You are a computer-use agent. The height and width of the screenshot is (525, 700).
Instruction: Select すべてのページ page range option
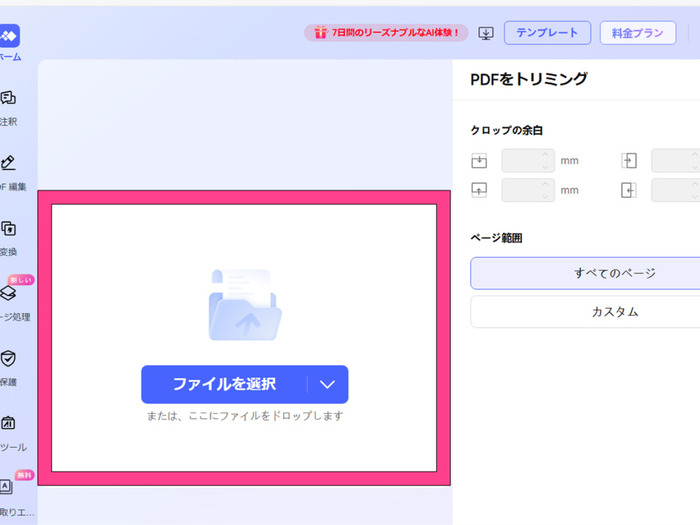pyautogui.click(x=585, y=273)
